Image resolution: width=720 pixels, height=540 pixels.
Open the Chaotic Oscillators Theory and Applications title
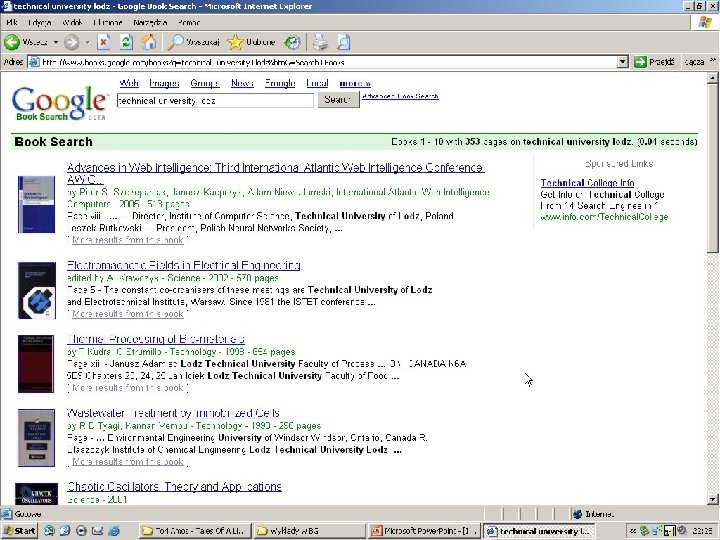coord(174,486)
